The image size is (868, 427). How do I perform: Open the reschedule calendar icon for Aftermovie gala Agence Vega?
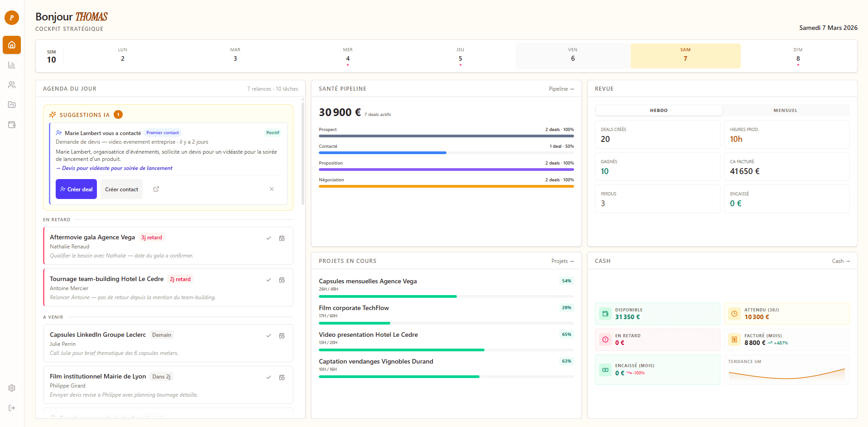(x=282, y=238)
